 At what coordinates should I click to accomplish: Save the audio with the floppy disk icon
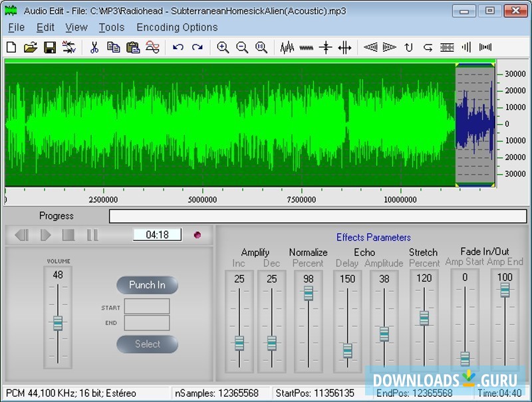(x=50, y=47)
